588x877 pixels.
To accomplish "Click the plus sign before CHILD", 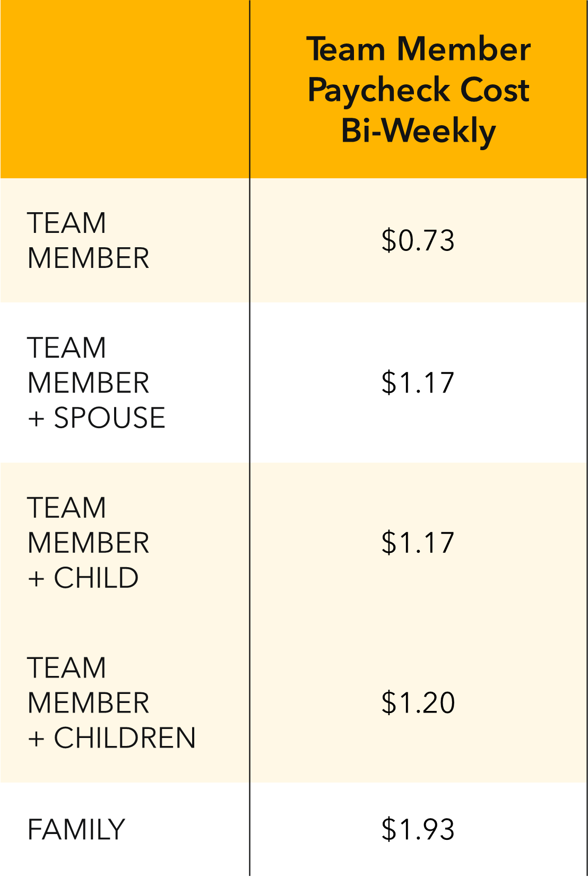I will coord(36,579).
